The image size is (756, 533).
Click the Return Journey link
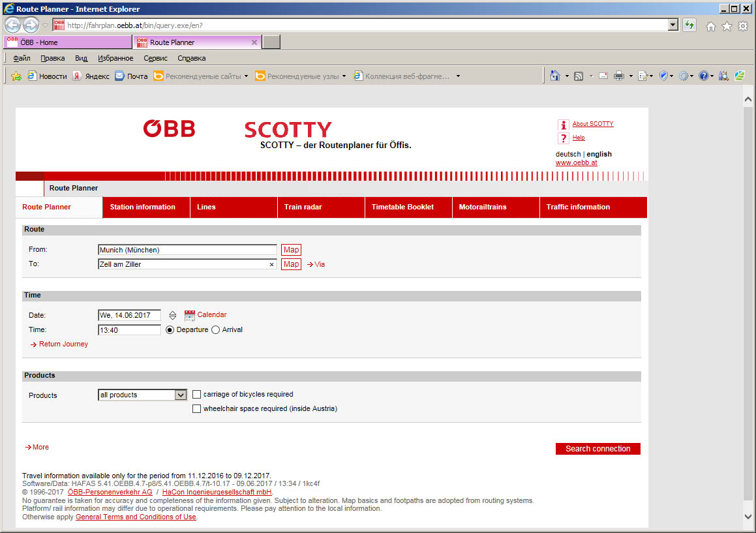point(59,344)
